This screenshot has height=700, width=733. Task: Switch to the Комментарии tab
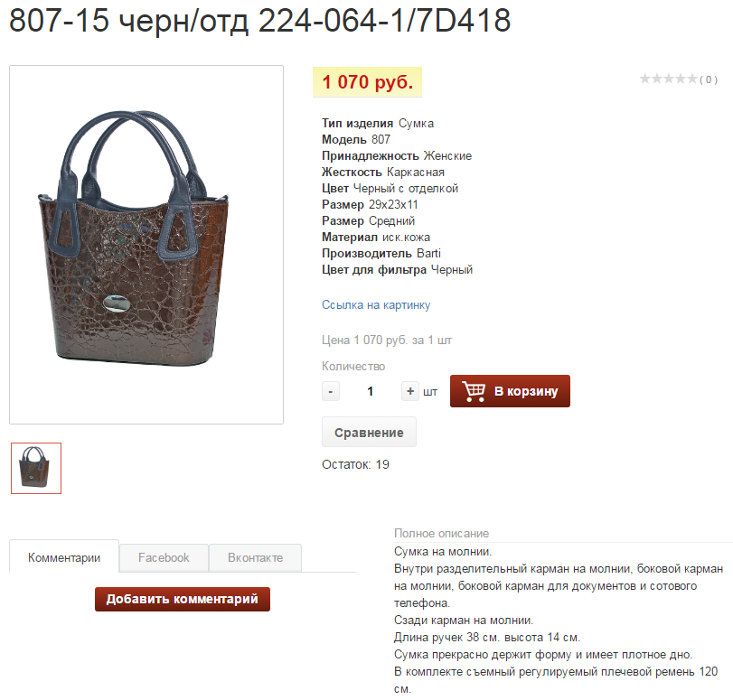pyautogui.click(x=64, y=557)
